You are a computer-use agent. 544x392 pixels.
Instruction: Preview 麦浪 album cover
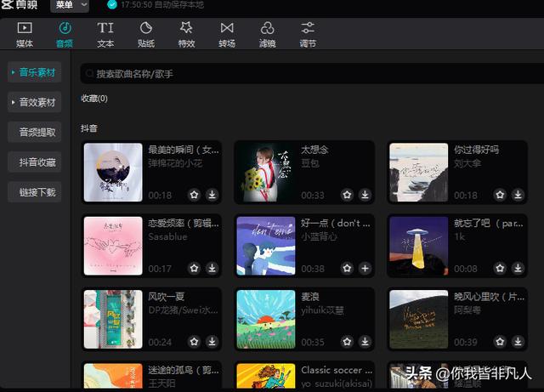pyautogui.click(x=266, y=320)
